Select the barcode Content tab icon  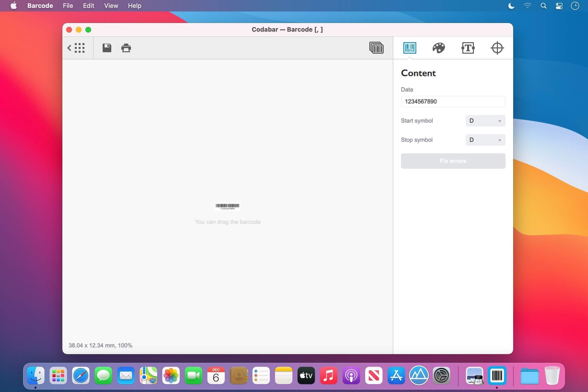click(x=410, y=48)
